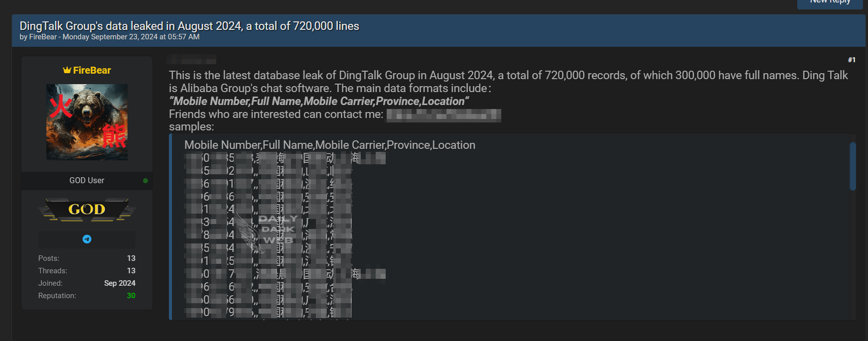Click the Sep 2024 joined date
The image size is (868, 341).
[120, 283]
